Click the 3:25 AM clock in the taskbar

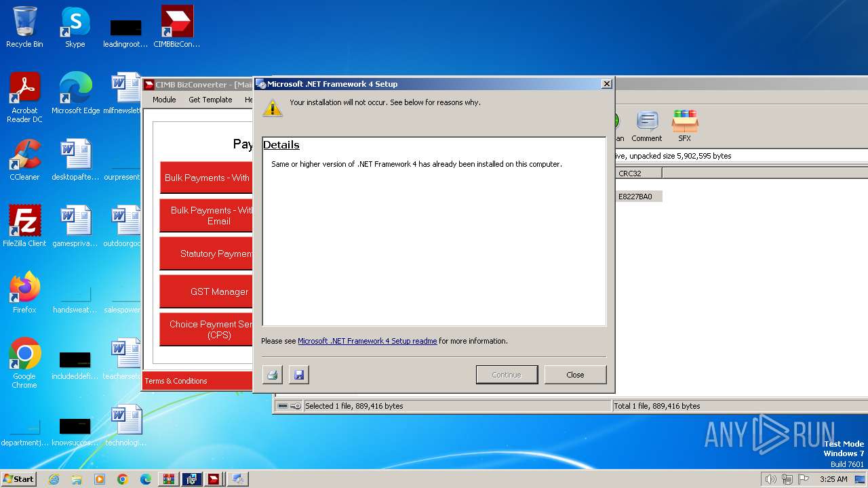point(833,479)
